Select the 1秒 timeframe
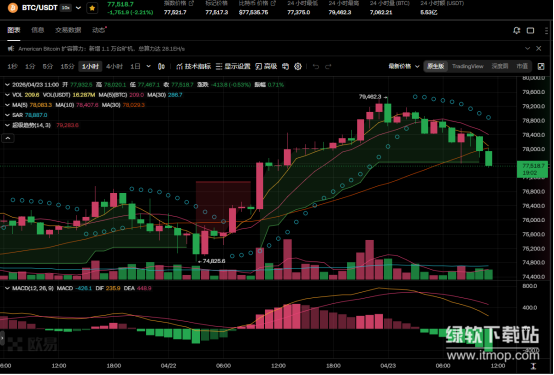The height and width of the screenshot is (375, 554). (x=12, y=66)
